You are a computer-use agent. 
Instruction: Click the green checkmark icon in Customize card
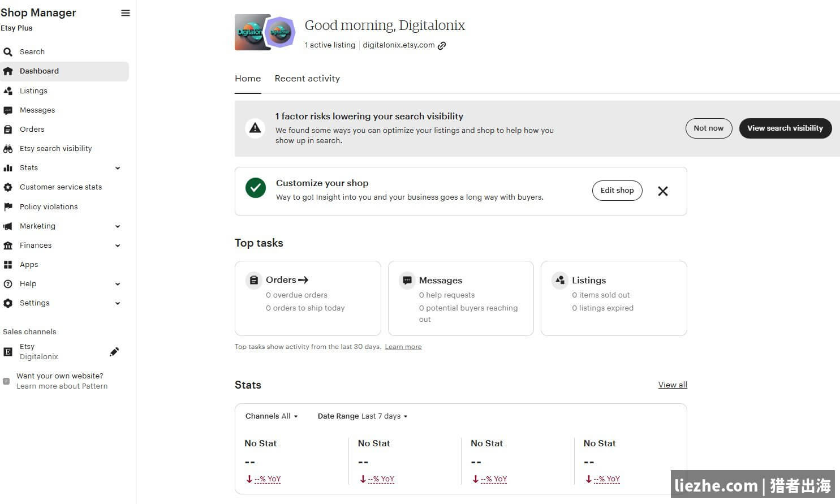tap(256, 188)
